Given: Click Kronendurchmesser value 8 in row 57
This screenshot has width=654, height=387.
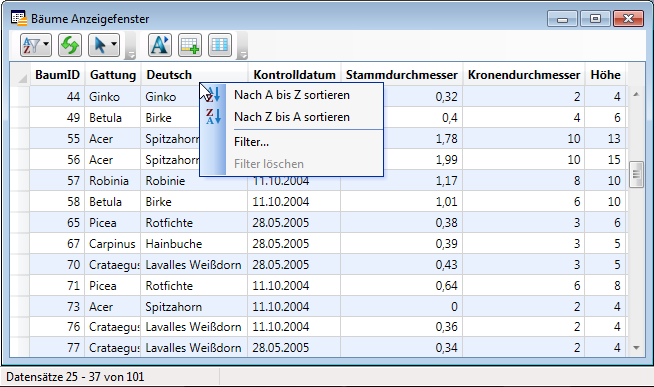Looking at the screenshot, I should (524, 181).
